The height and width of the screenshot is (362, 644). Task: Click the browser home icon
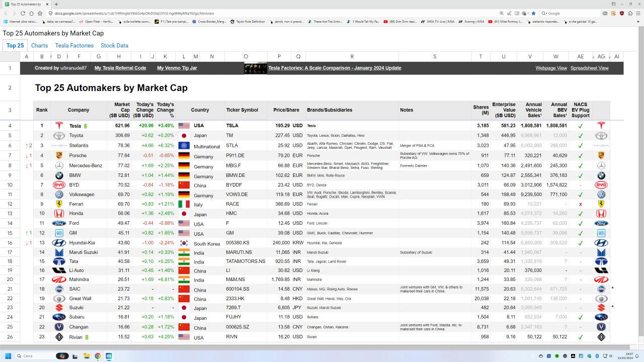[32, 14]
